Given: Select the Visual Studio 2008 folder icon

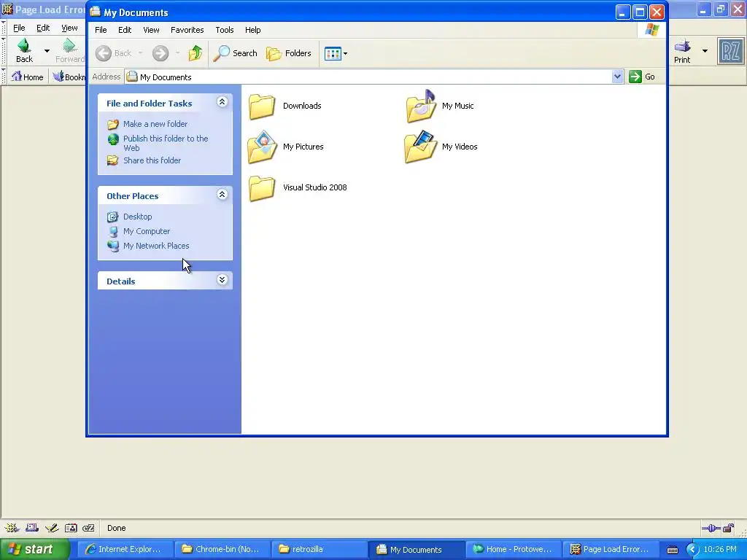Looking at the screenshot, I should pos(262,188).
